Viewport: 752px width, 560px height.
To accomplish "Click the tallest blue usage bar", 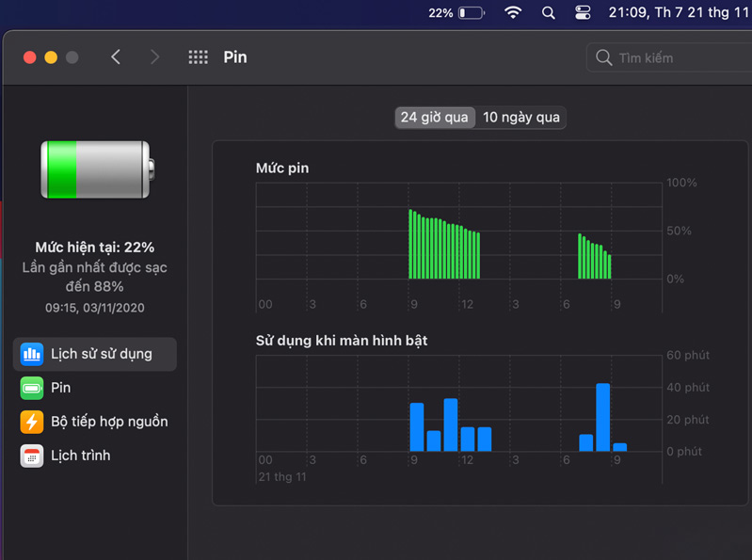I will pyautogui.click(x=603, y=418).
